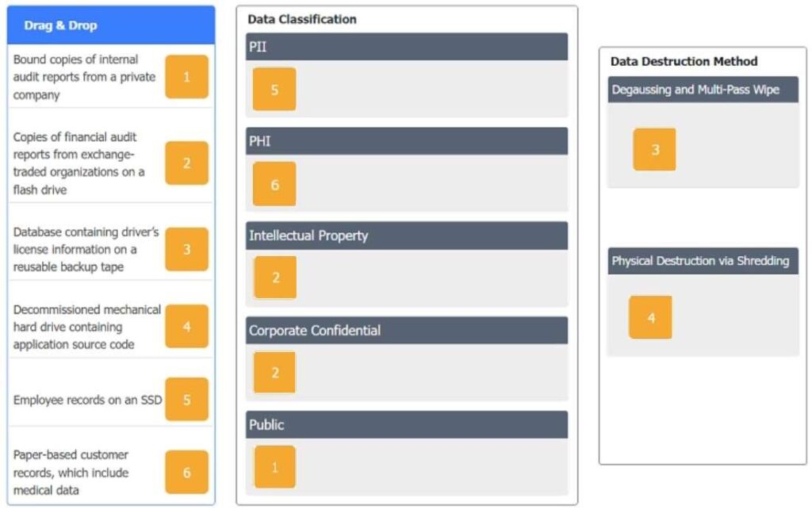812x510 pixels.
Task: Click the tile 2 under Intellectual Property
Action: click(275, 278)
